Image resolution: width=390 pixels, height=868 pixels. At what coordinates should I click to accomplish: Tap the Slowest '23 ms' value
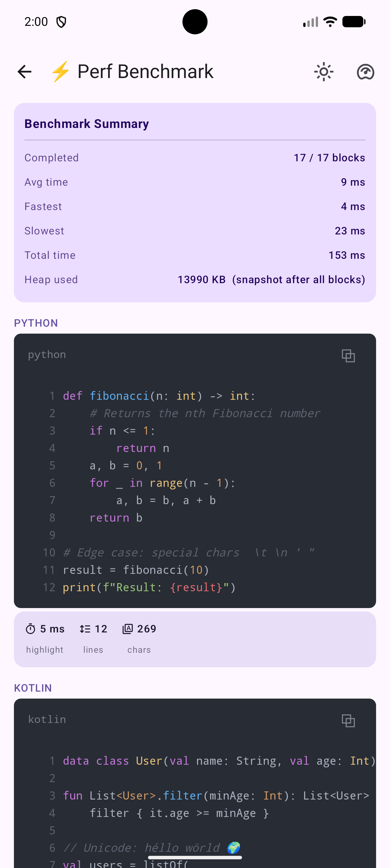click(350, 231)
